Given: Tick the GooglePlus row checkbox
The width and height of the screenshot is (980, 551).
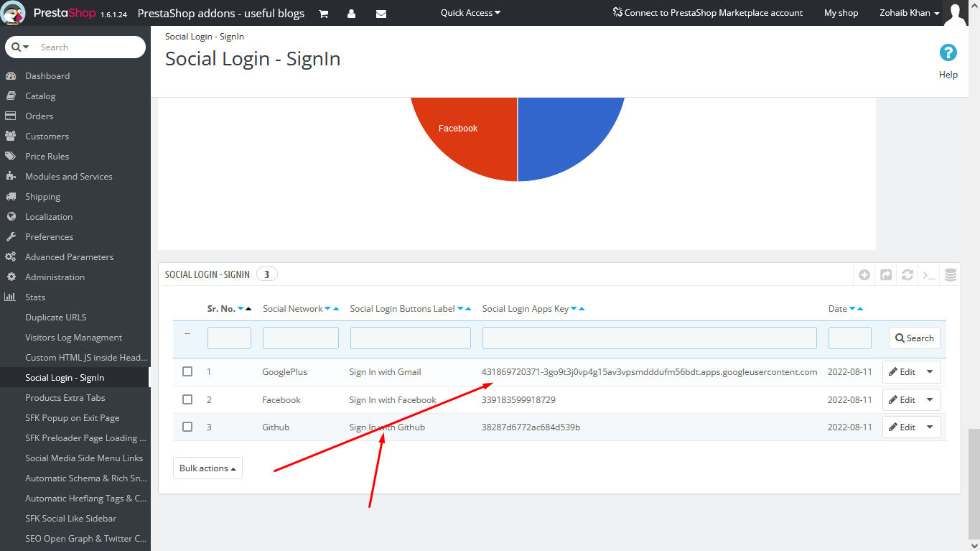Looking at the screenshot, I should (187, 371).
